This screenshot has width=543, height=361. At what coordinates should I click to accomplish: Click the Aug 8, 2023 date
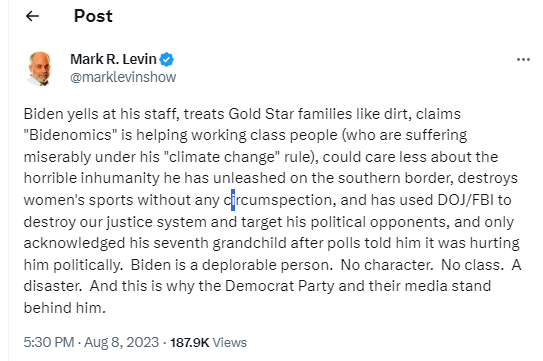point(122,342)
